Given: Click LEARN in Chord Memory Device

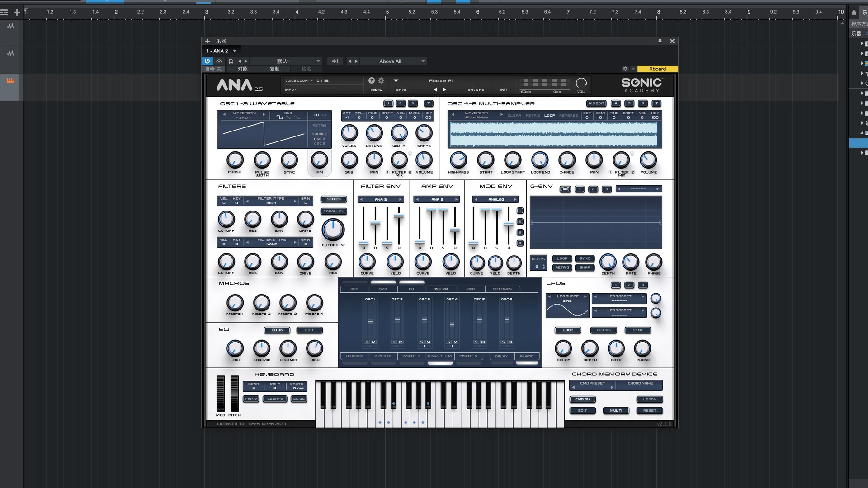Looking at the screenshot, I should [x=650, y=399].
